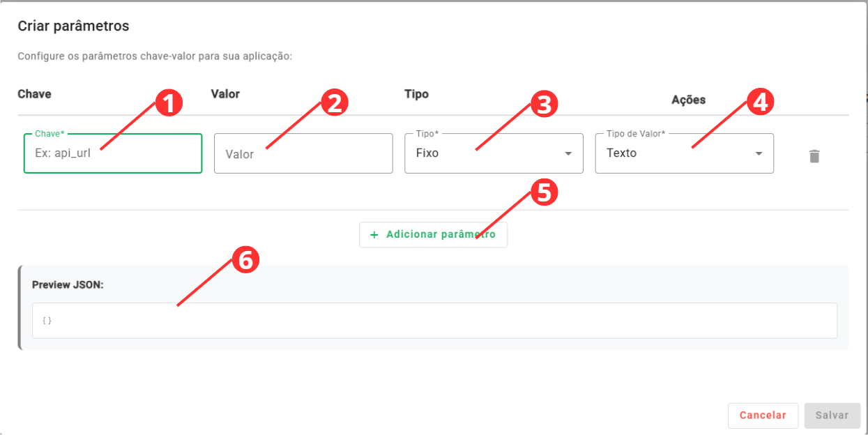Click the Preview JSON output box
The width and height of the screenshot is (868, 435).
click(434, 321)
